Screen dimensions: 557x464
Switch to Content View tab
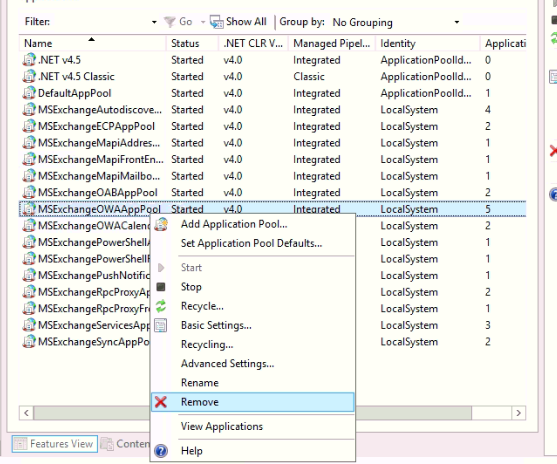coord(125,444)
